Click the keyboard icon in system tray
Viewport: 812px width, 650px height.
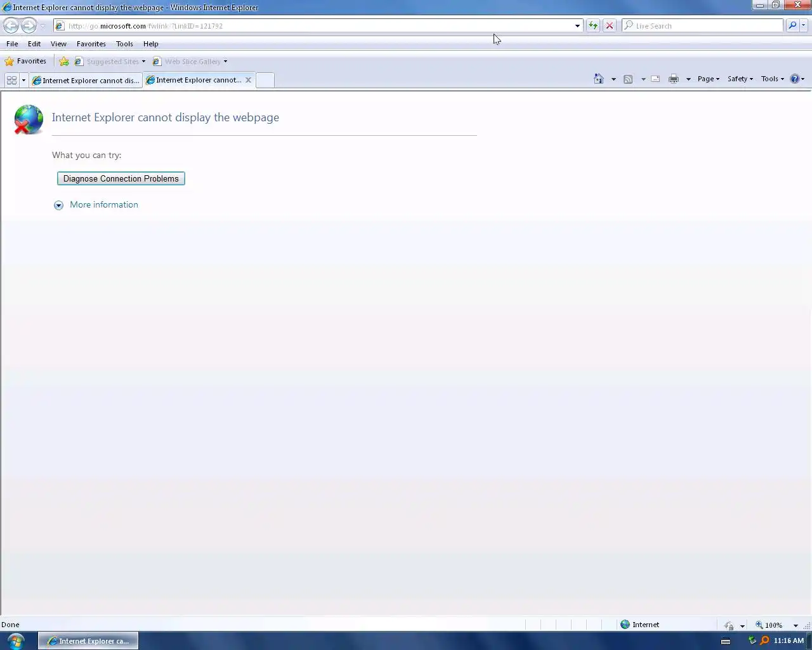pos(726,641)
